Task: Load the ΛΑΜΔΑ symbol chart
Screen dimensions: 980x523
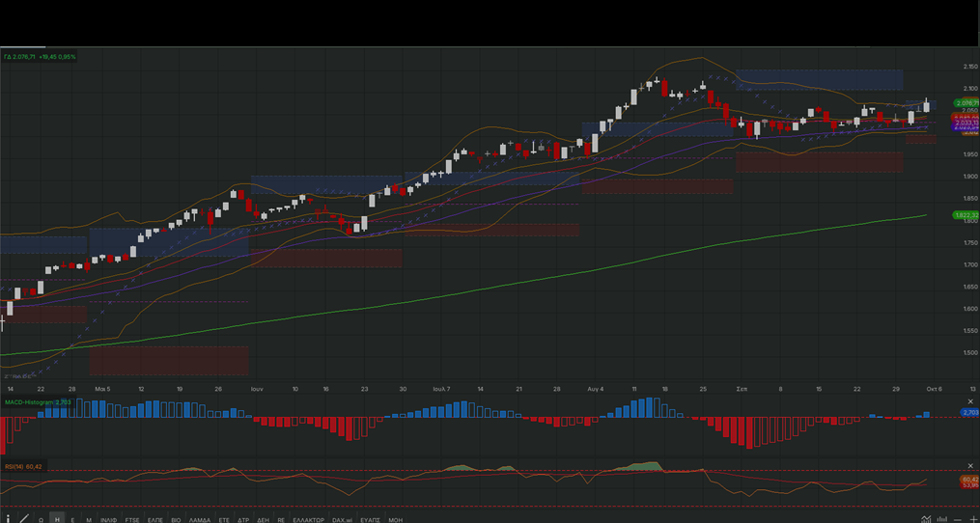Action: coord(200,520)
